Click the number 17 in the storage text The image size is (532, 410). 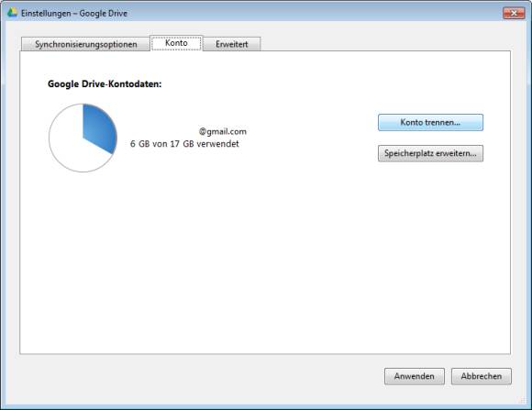pos(174,144)
